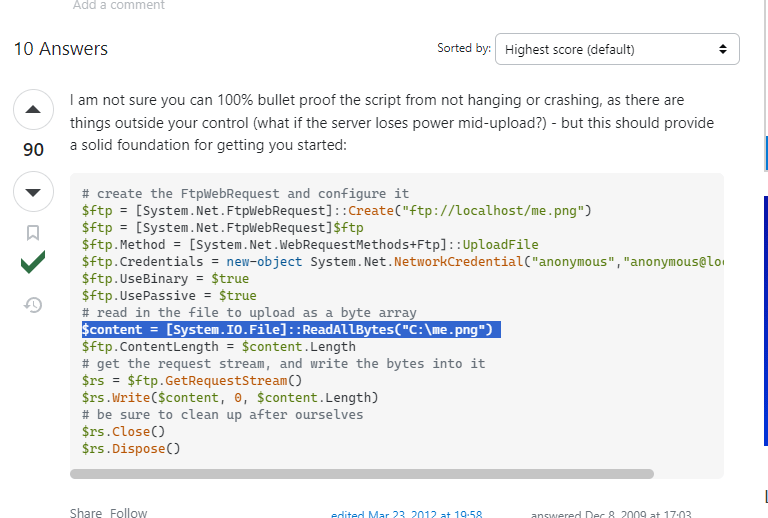Open the 'Sorted by' Highest score dropdown
This screenshot has width=768, height=518.
pyautogui.click(x=617, y=49)
